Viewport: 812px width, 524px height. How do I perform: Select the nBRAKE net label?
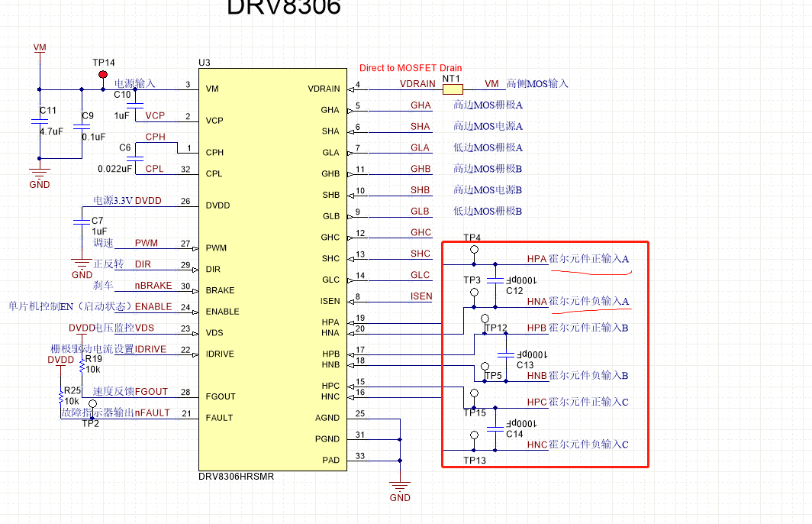pyautogui.click(x=153, y=286)
